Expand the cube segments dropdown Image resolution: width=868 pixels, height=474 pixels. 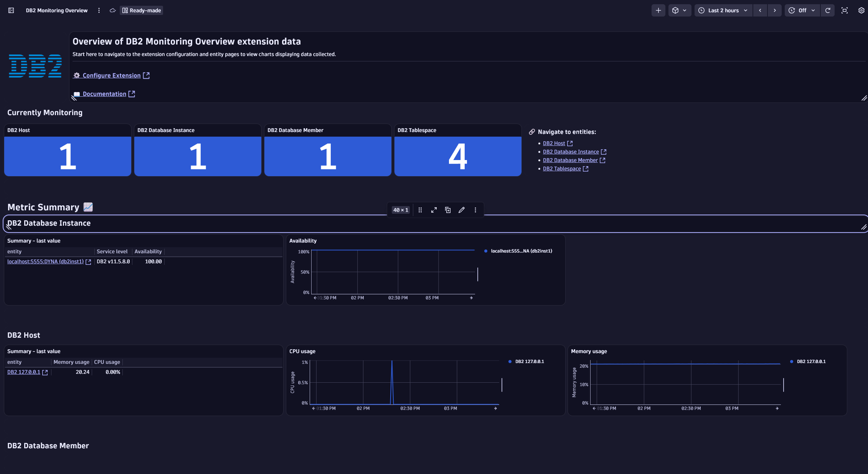[x=679, y=10]
